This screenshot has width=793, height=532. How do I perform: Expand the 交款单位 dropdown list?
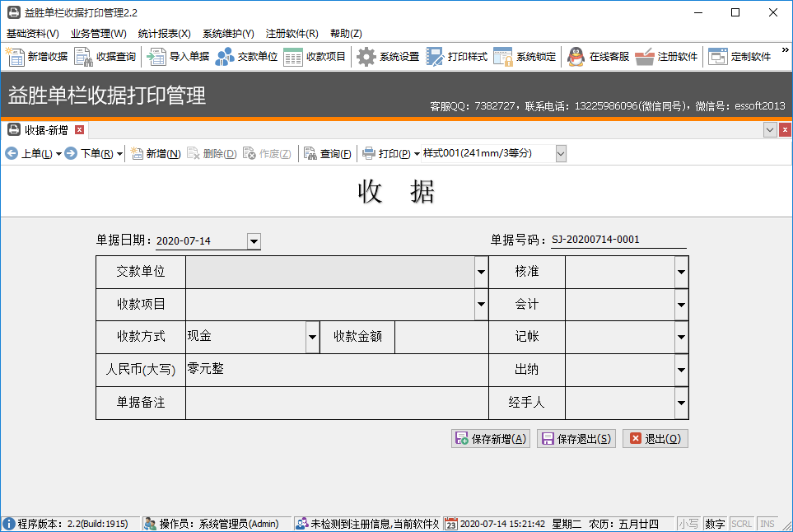(481, 272)
